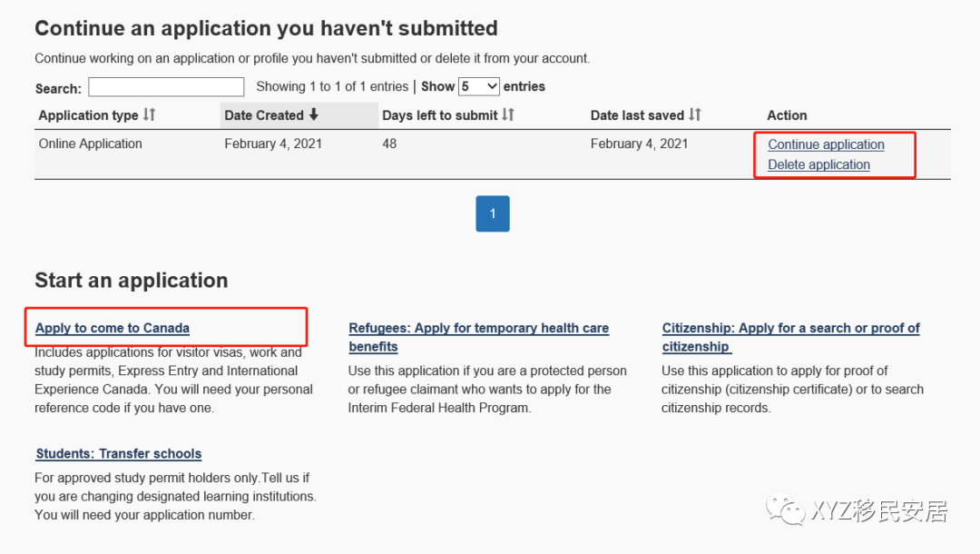Open the Show entries count dropdown
Image resolution: width=980 pixels, height=554 pixels.
[479, 86]
